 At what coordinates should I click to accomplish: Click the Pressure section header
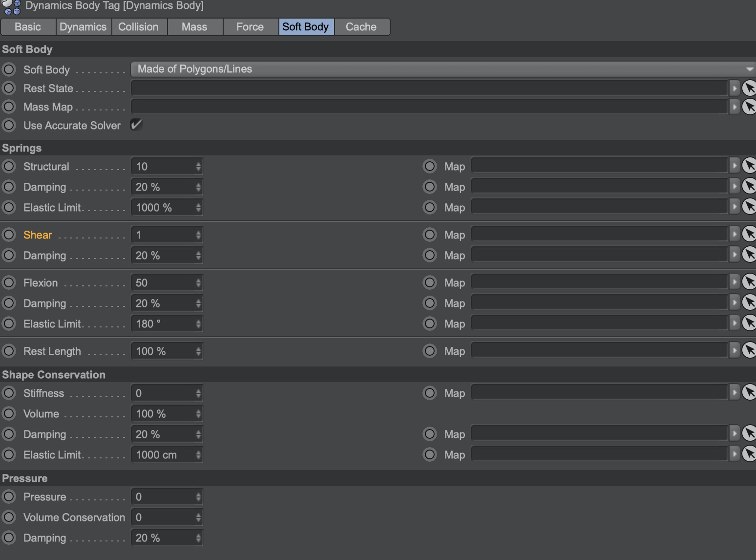click(378, 478)
